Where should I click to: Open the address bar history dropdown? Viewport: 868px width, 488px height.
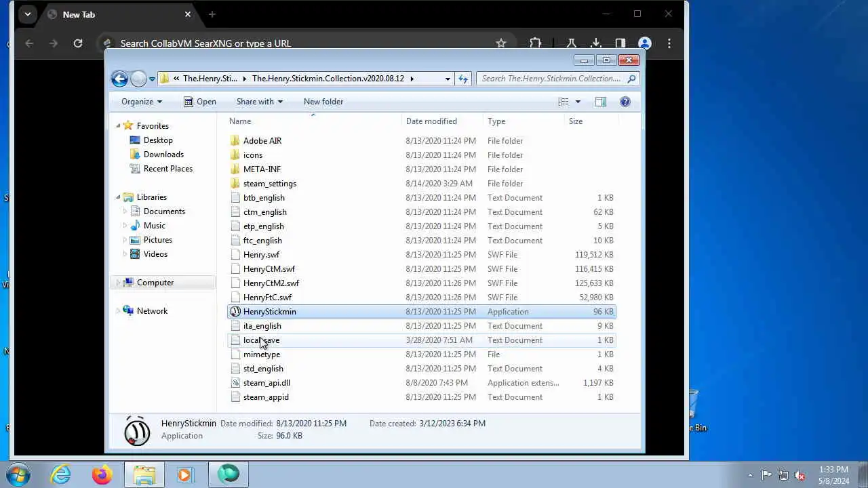pos(448,79)
